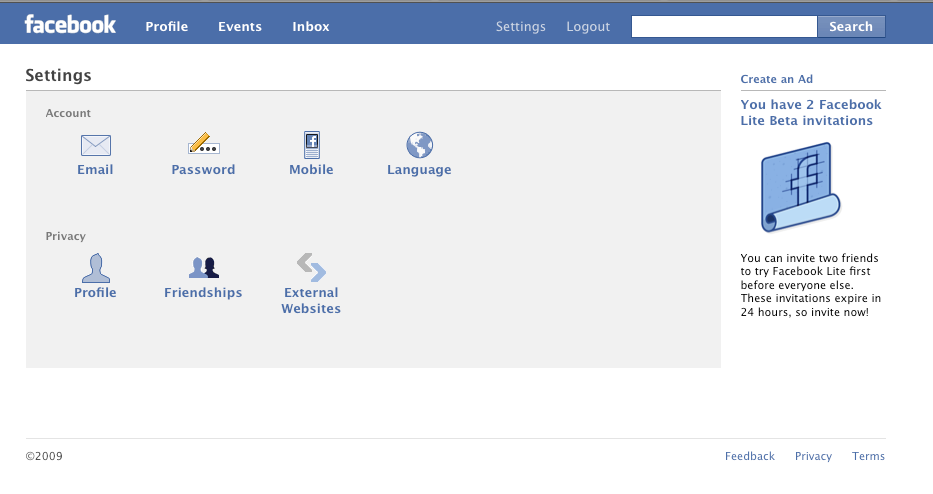Click the Mobile phone icon
Viewport: 933px width, 494px height.
(x=312, y=145)
